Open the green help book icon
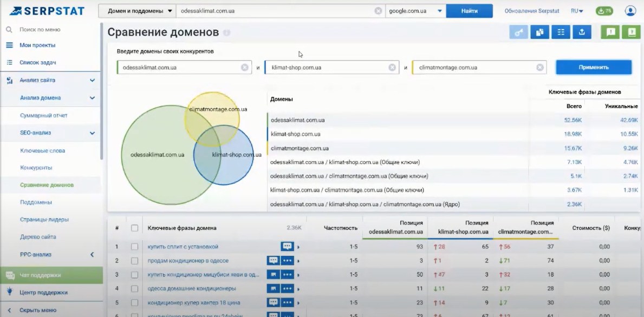644x317 pixels. pyautogui.click(x=631, y=32)
